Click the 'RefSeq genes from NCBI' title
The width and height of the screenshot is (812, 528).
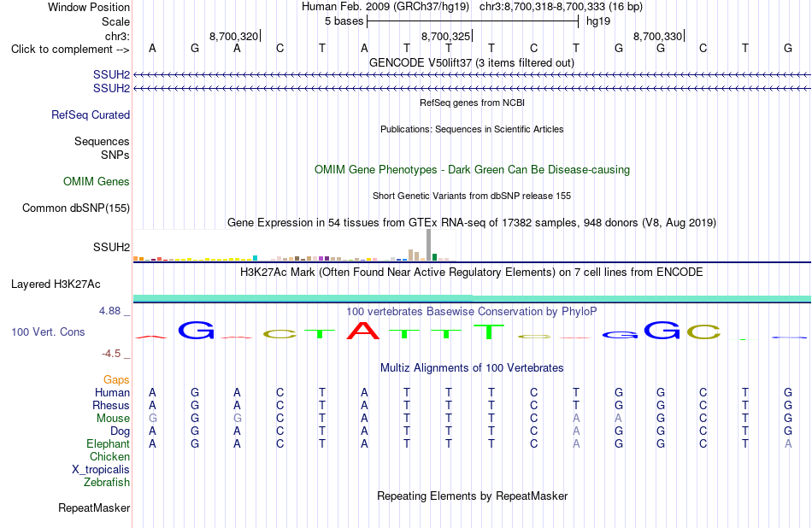point(473,103)
